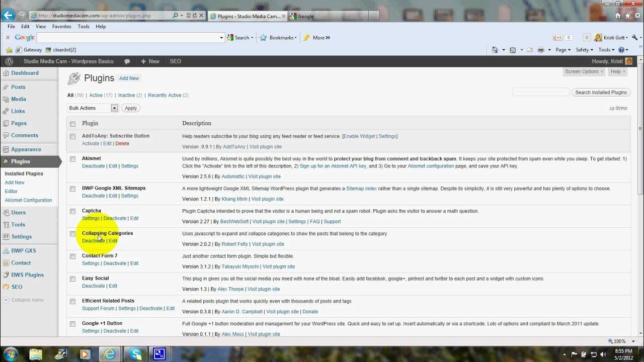Click the Media icon in sidebar
Image resolution: width=644 pixels, height=362 pixels.
click(x=6, y=99)
